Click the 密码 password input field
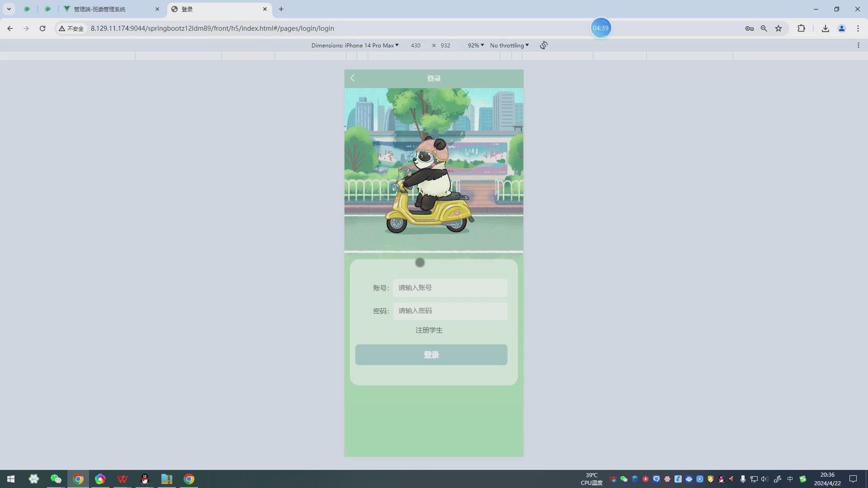868x488 pixels. tap(450, 311)
